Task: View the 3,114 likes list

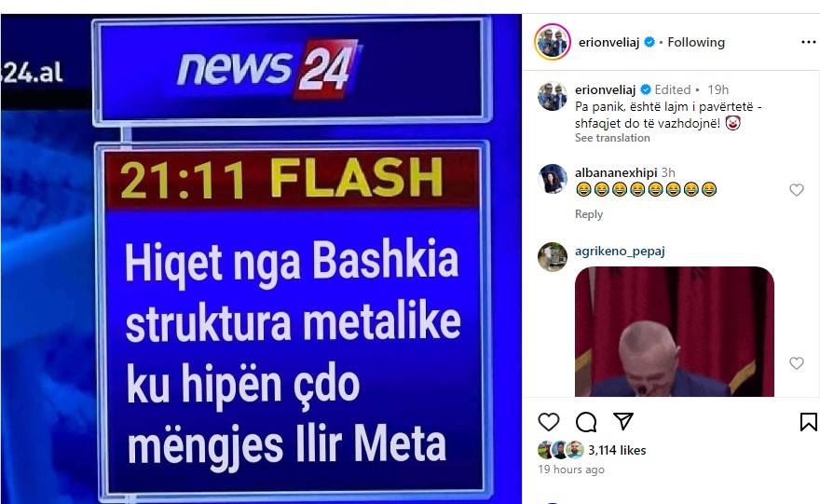Action: coord(617,450)
